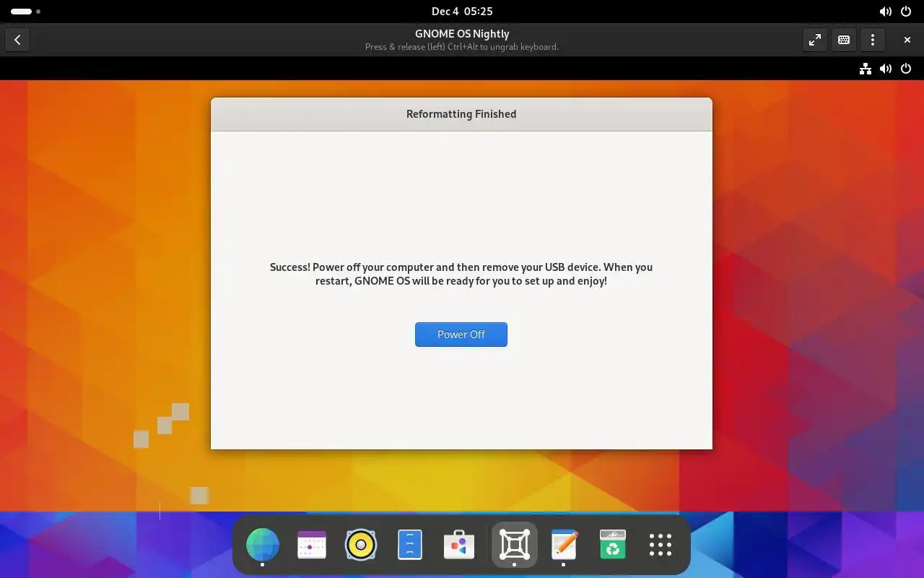Click the Success message text

(x=461, y=274)
